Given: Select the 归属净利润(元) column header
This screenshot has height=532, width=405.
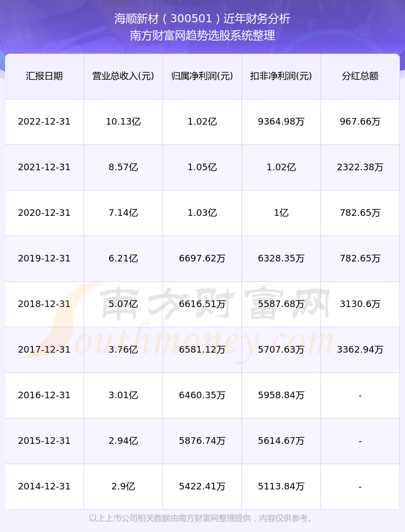Looking at the screenshot, I should pos(202,76).
